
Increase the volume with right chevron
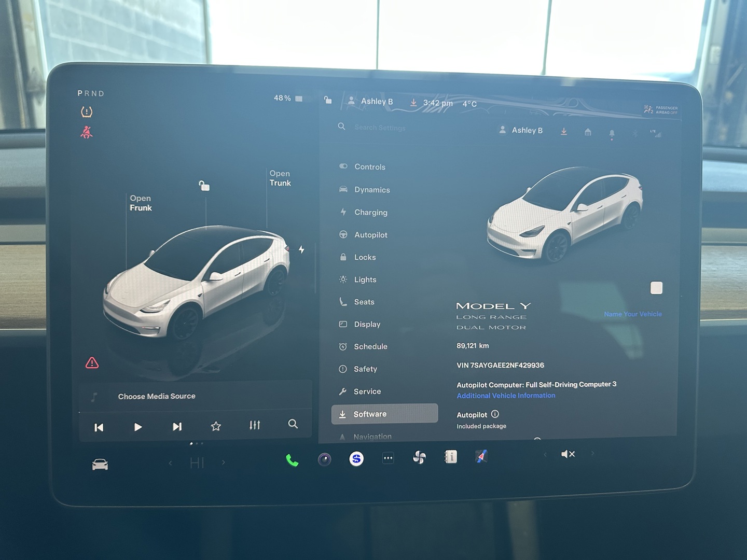(592, 454)
